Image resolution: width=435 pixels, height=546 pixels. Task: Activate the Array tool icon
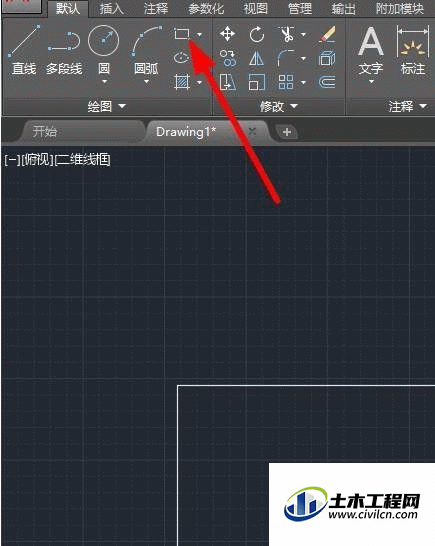coord(286,82)
